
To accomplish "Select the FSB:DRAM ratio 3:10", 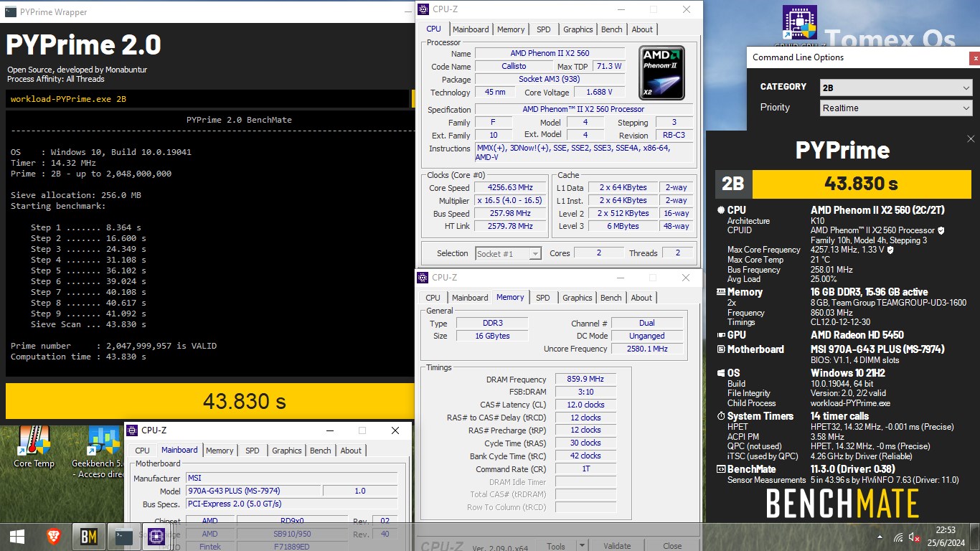I will tap(585, 392).
